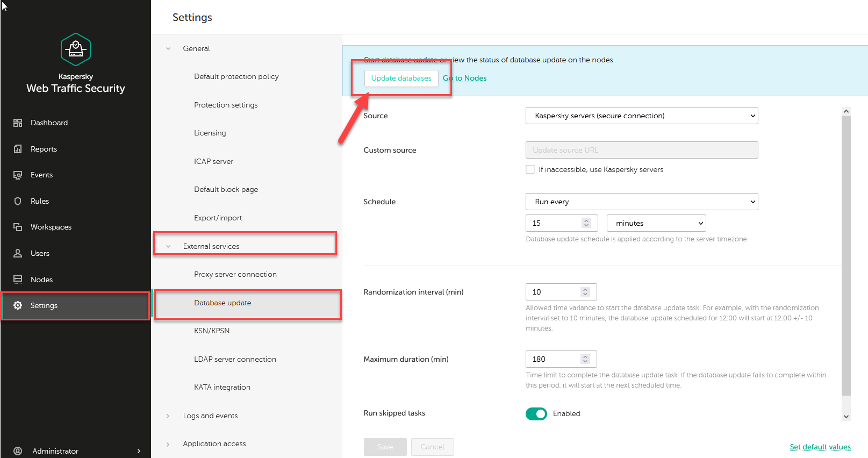
Task: Follow the Set default values link
Action: pos(820,447)
